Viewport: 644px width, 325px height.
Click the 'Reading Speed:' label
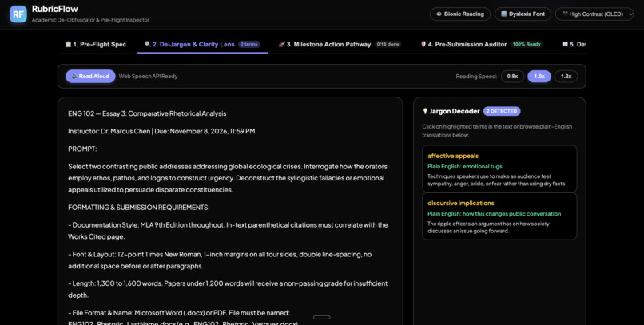[476, 77]
